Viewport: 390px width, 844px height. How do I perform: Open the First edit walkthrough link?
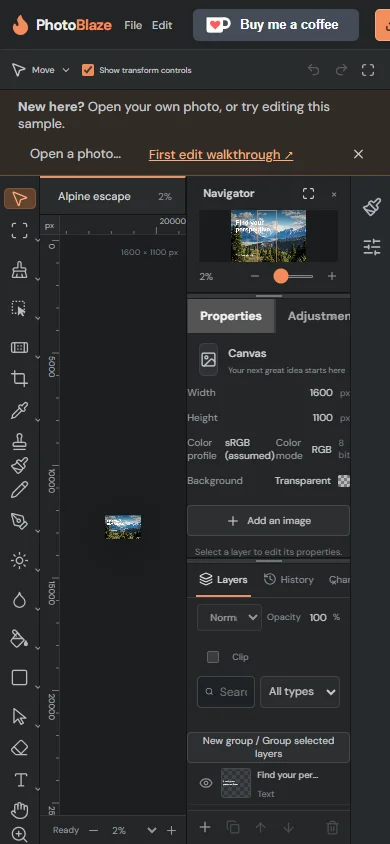click(x=221, y=154)
